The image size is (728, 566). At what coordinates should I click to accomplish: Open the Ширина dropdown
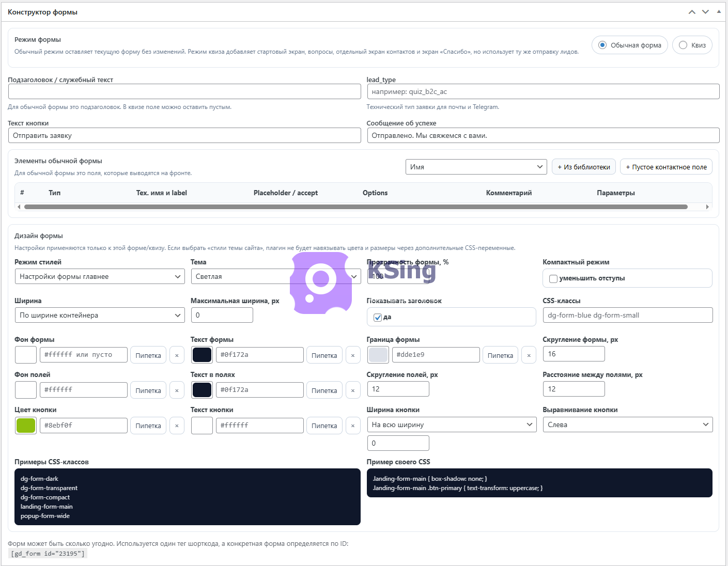click(100, 315)
